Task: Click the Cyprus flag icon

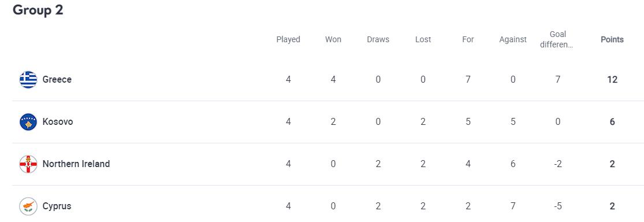Action: pyautogui.click(x=28, y=206)
